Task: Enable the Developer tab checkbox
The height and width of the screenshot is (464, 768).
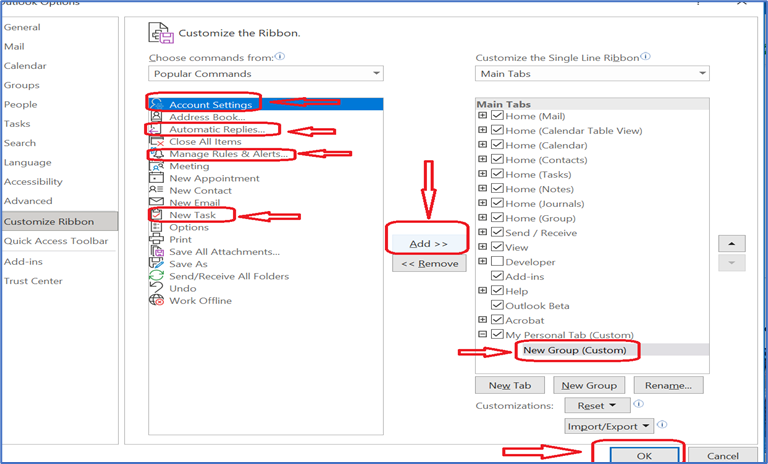Action: 498,261
